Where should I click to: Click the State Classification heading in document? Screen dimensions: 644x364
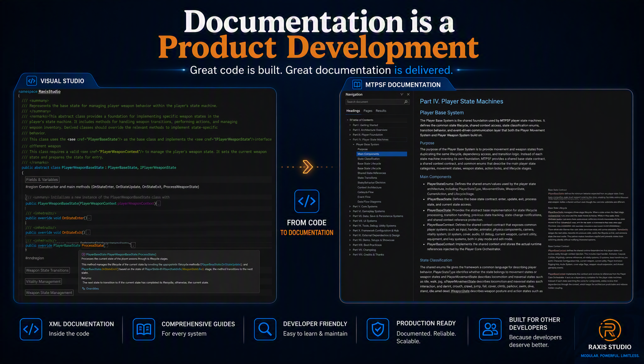[436, 260]
